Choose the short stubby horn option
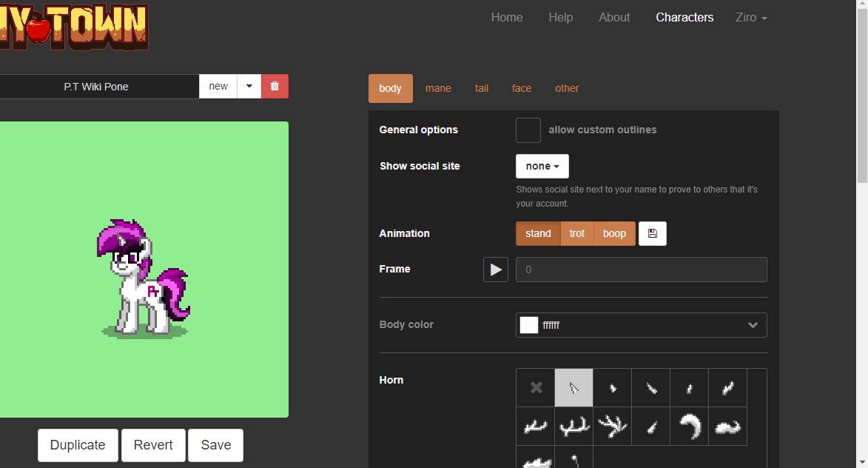The width and height of the screenshot is (868, 468). [612, 388]
